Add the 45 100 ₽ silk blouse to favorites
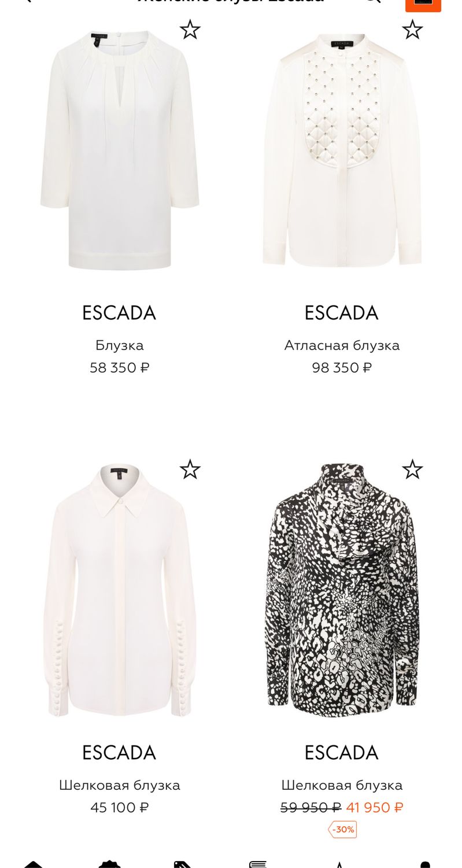The height and width of the screenshot is (868, 462). tap(190, 469)
